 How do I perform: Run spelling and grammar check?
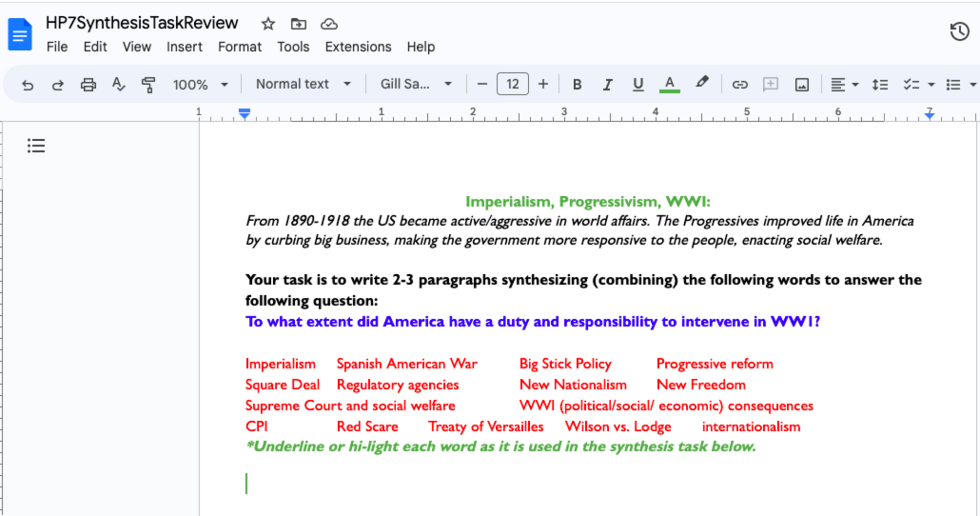(x=118, y=85)
